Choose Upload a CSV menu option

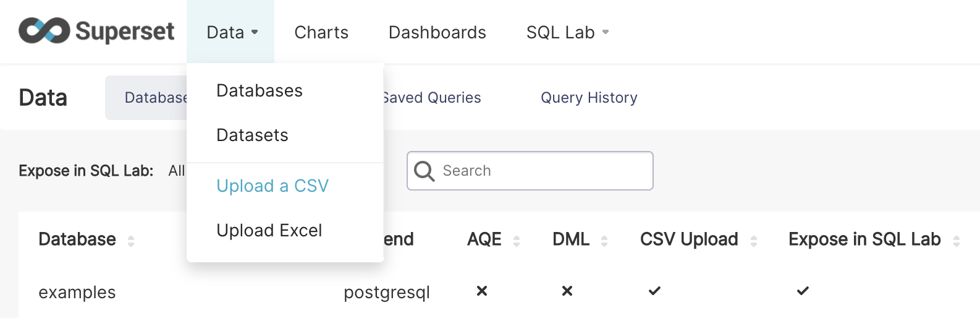tap(272, 186)
